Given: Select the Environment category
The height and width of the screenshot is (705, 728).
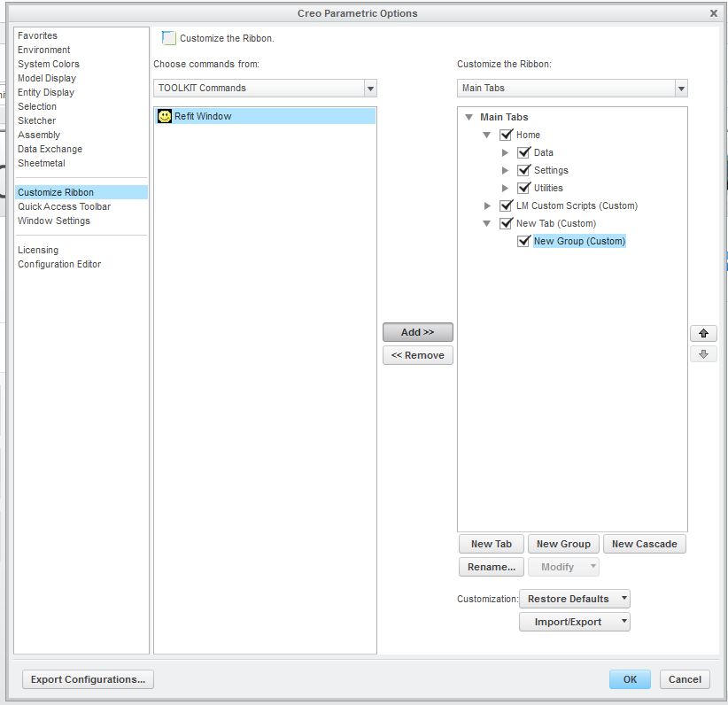Looking at the screenshot, I should [x=44, y=50].
